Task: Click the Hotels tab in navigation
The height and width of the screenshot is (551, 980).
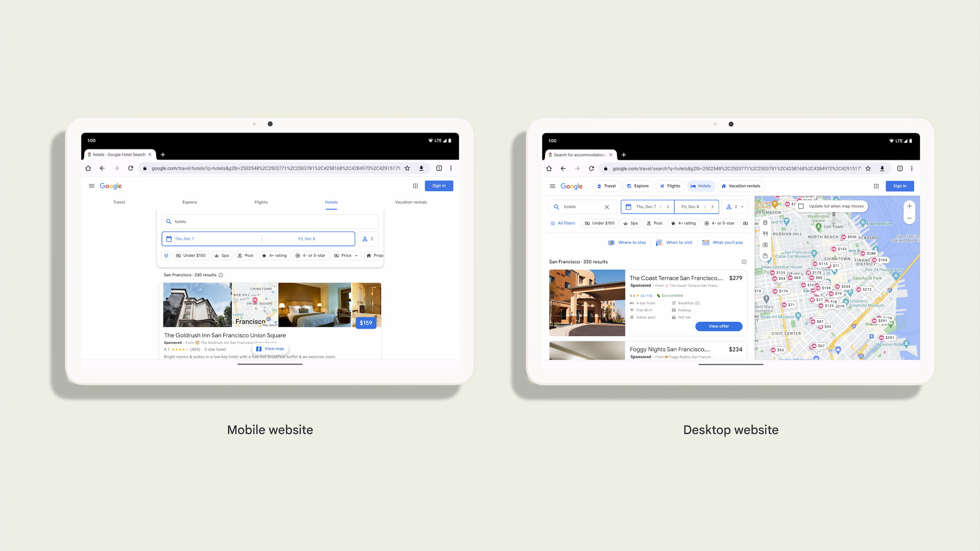Action: click(x=330, y=202)
